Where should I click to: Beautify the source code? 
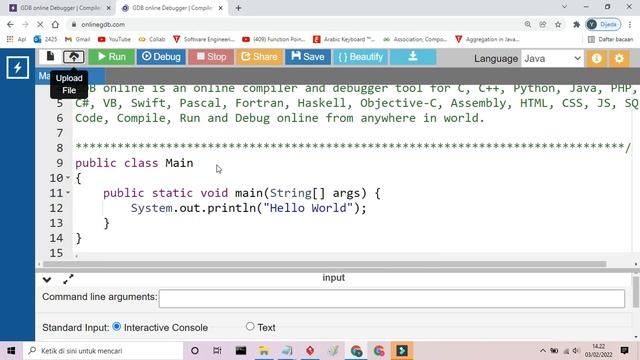(360, 57)
